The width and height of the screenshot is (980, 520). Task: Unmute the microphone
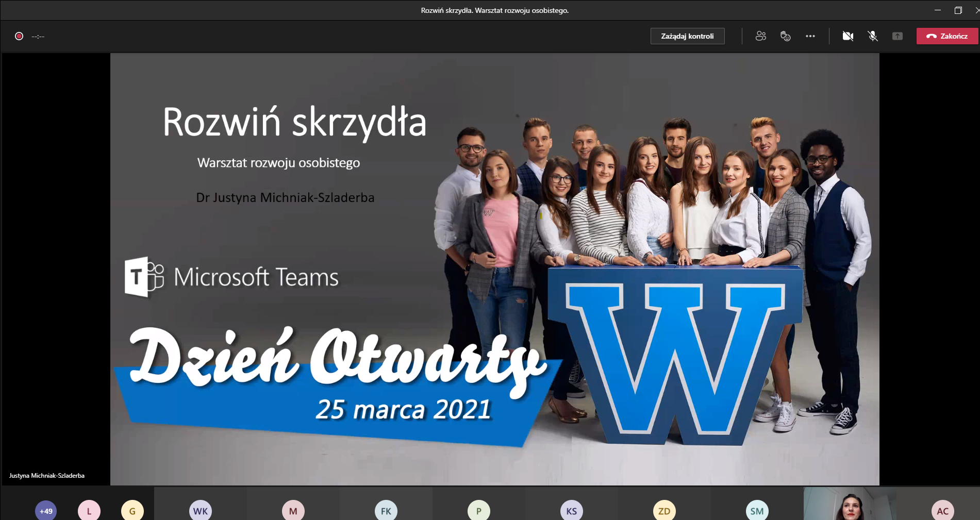872,36
